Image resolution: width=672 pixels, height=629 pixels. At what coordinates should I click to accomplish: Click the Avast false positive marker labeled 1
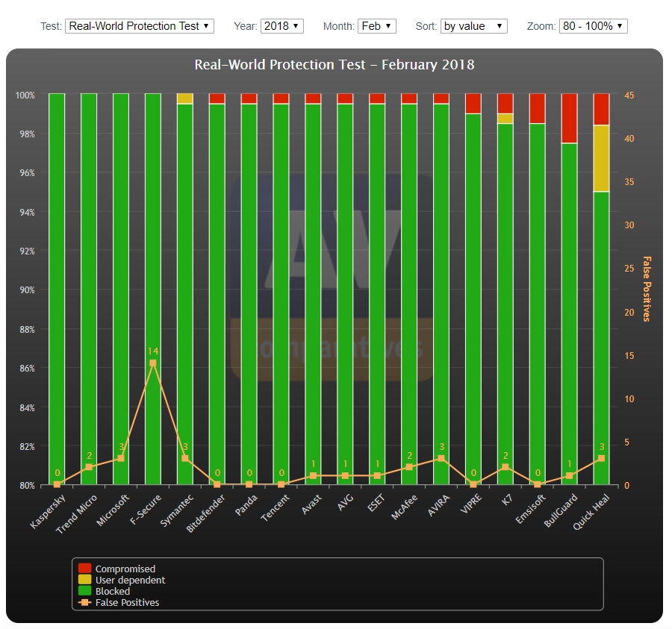313,476
